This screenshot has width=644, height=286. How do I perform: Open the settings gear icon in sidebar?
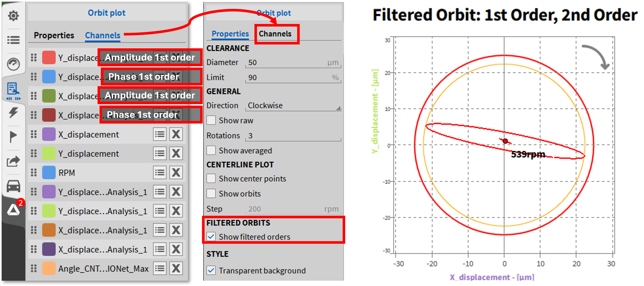tap(13, 16)
